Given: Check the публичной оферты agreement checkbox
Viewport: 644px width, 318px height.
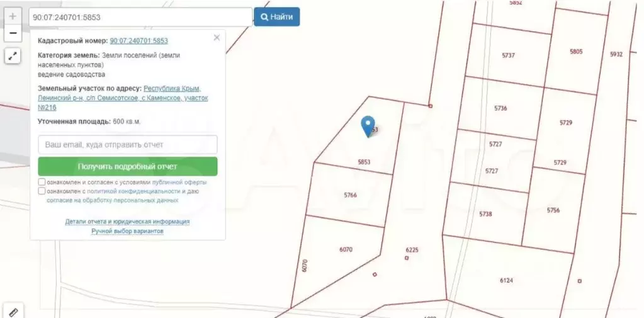Looking at the screenshot, I should point(42,182).
